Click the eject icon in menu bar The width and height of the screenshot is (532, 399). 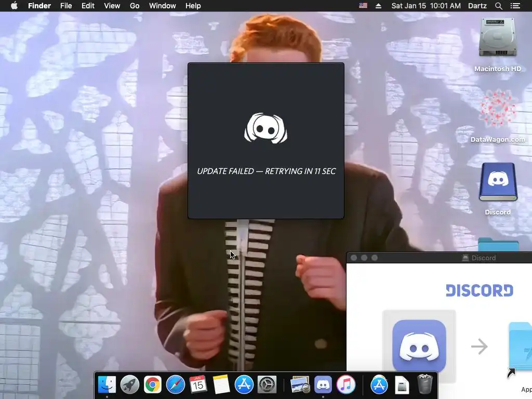pyautogui.click(x=378, y=6)
